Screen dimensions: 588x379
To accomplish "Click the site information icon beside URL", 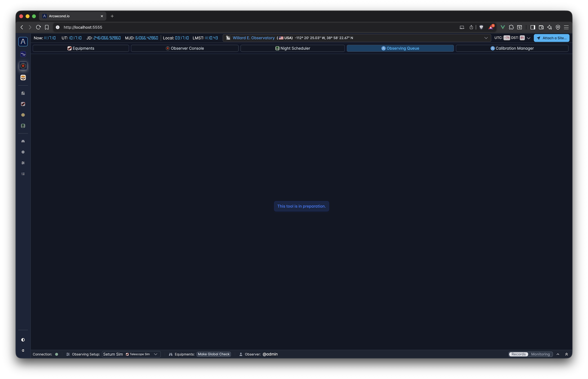I will tap(58, 27).
